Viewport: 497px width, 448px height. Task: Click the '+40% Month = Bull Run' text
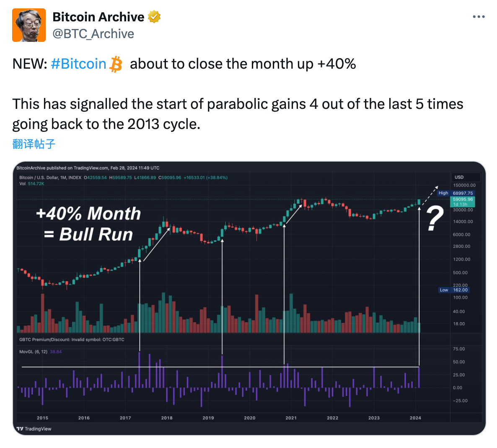click(88, 224)
